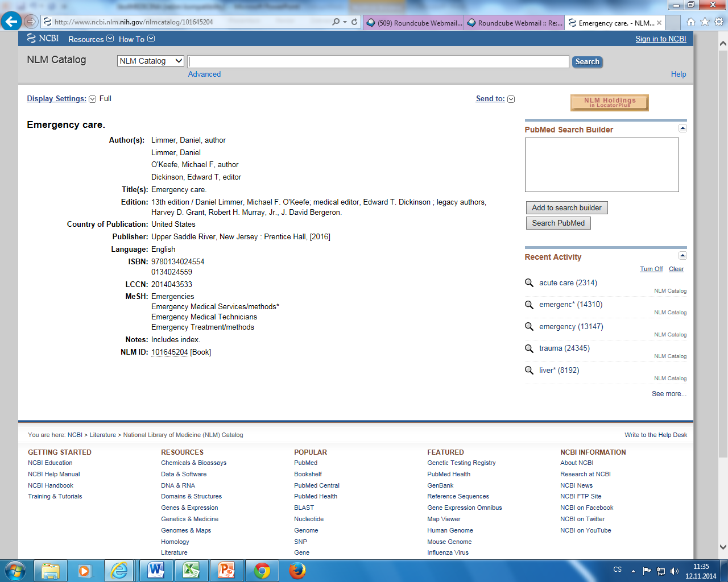728x582 pixels.
Task: Click the Literature breadcrumb link
Action: click(103, 435)
